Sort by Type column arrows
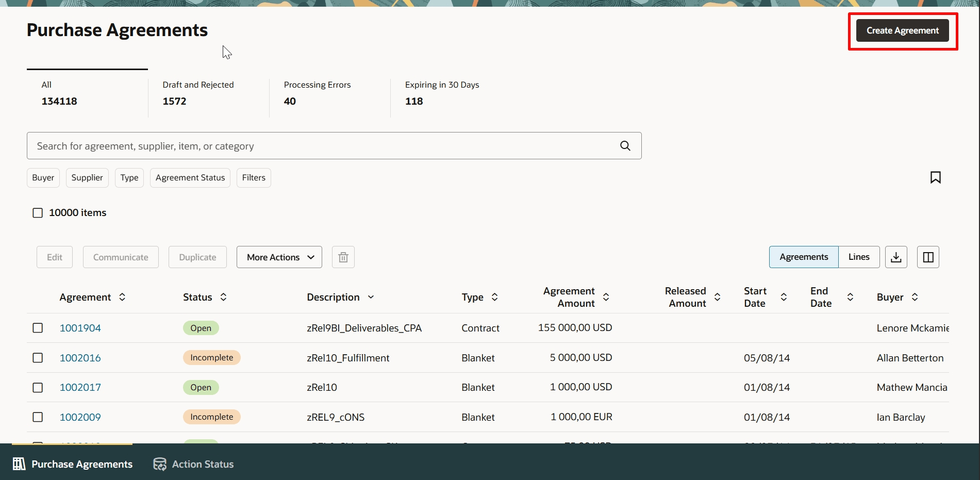 [x=494, y=297]
